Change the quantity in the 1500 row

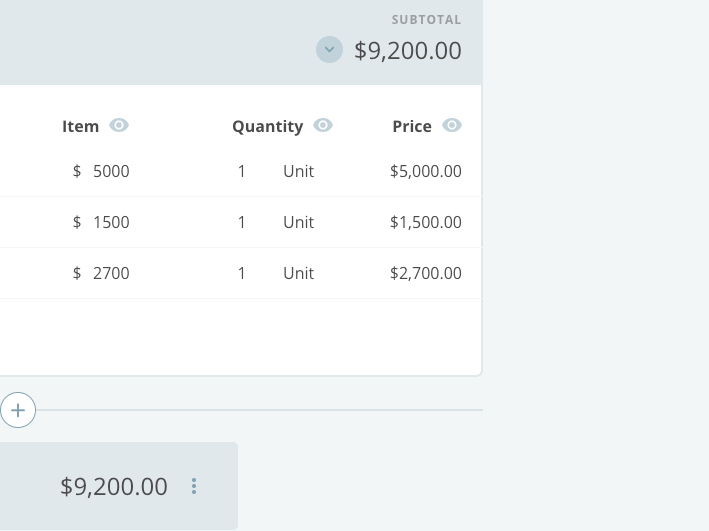(x=242, y=222)
